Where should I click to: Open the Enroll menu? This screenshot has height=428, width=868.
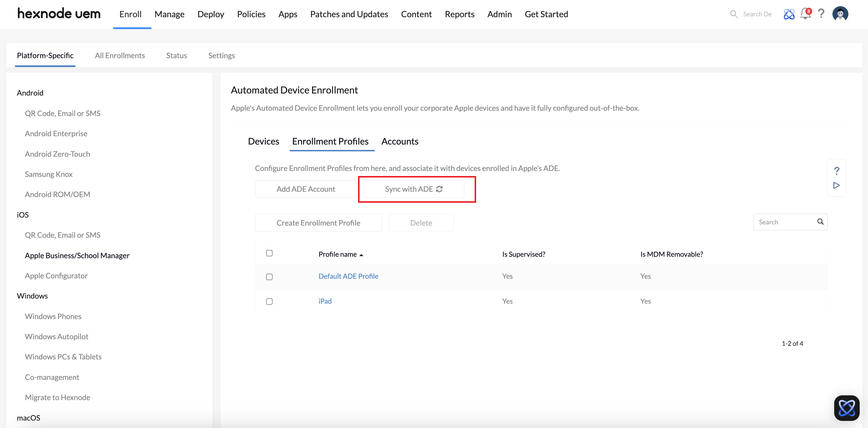131,14
